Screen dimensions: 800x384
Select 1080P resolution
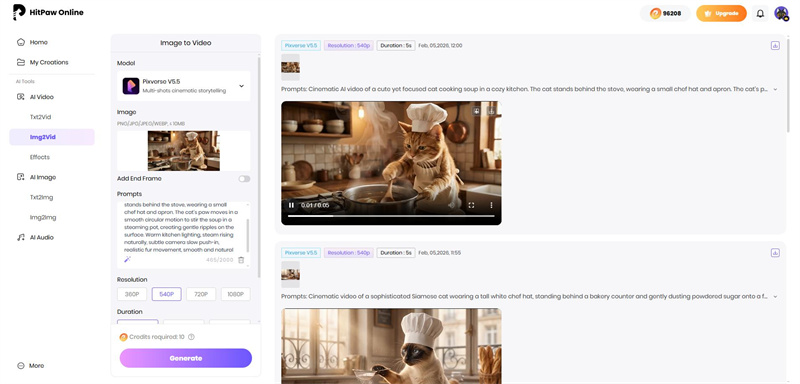236,294
